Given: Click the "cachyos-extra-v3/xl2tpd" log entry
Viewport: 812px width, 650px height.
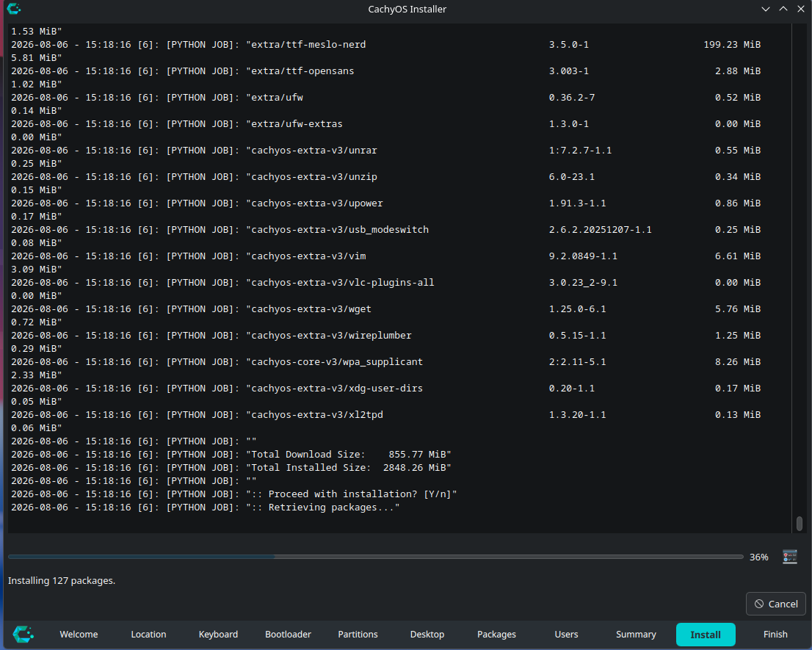Looking at the screenshot, I should point(385,414).
